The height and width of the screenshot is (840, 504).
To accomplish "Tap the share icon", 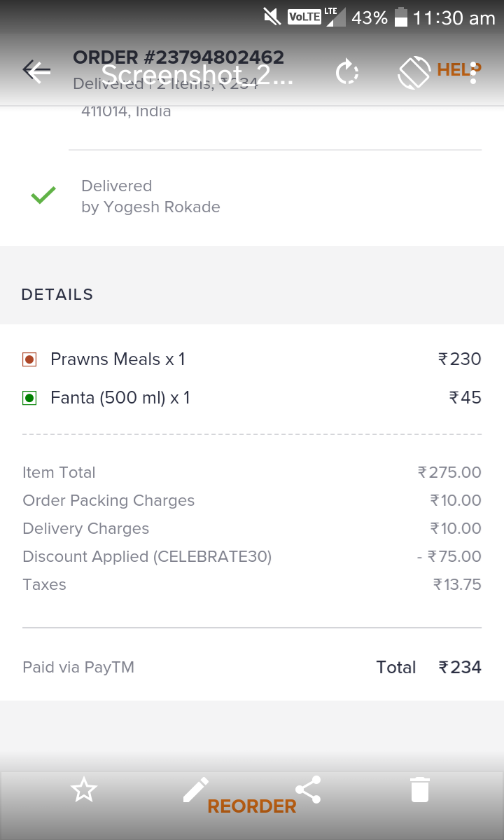I will coord(308,790).
